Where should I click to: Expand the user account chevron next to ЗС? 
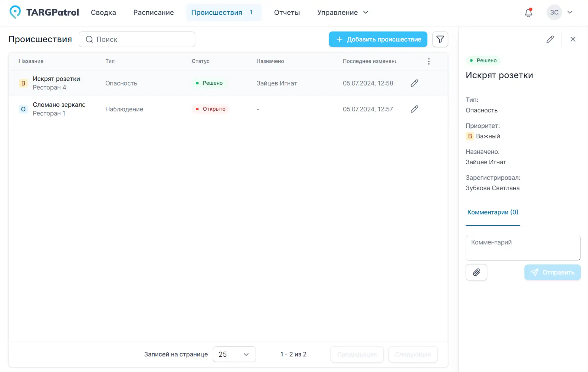[570, 13]
